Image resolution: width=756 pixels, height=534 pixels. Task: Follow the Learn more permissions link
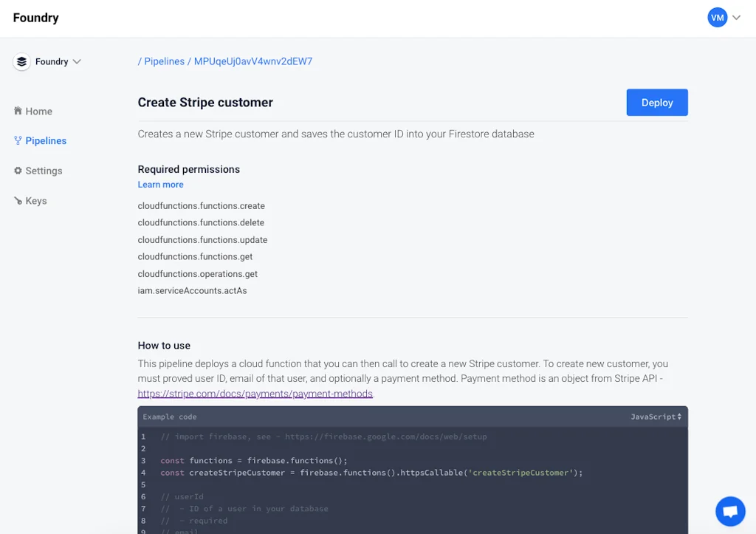[160, 185]
